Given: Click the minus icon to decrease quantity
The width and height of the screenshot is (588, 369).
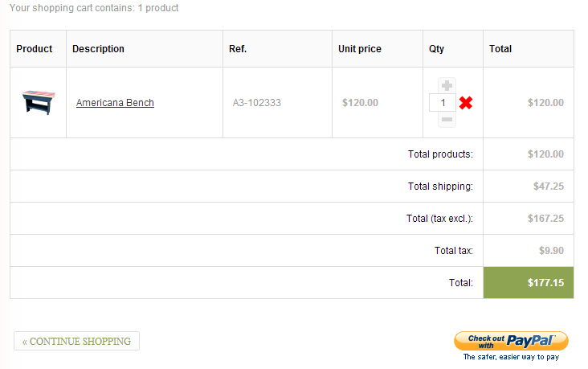Looking at the screenshot, I should 447,120.
